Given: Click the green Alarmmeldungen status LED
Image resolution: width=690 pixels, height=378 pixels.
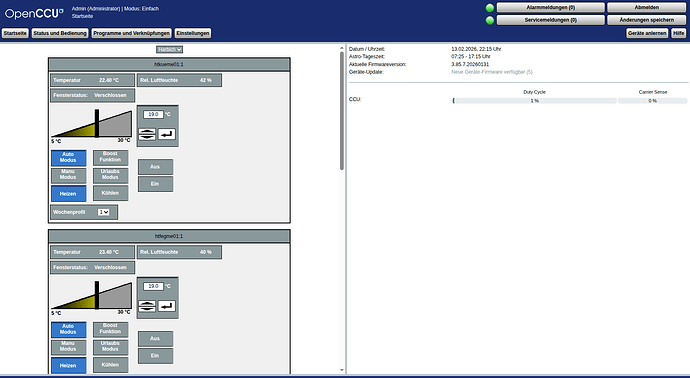Looking at the screenshot, I should tap(490, 8).
